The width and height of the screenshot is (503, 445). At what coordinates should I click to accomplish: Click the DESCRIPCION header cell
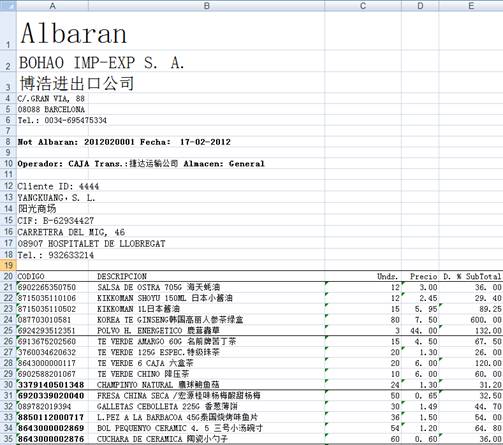207,276
